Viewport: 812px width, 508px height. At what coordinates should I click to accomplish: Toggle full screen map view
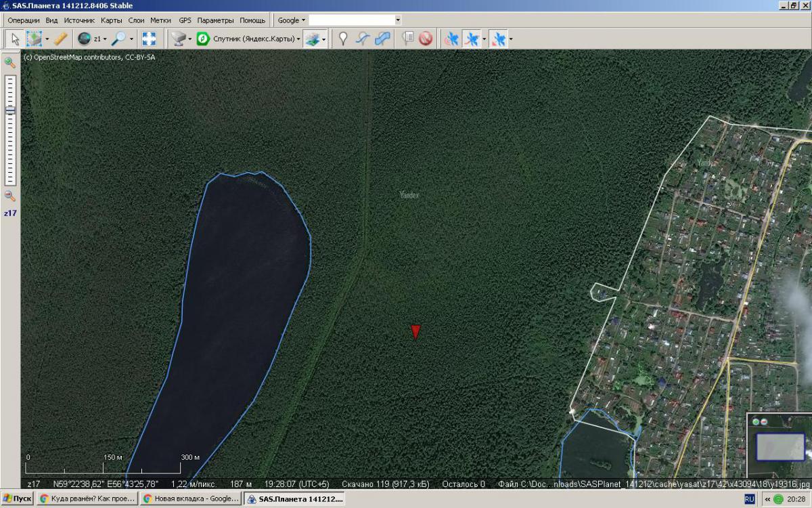click(x=149, y=39)
